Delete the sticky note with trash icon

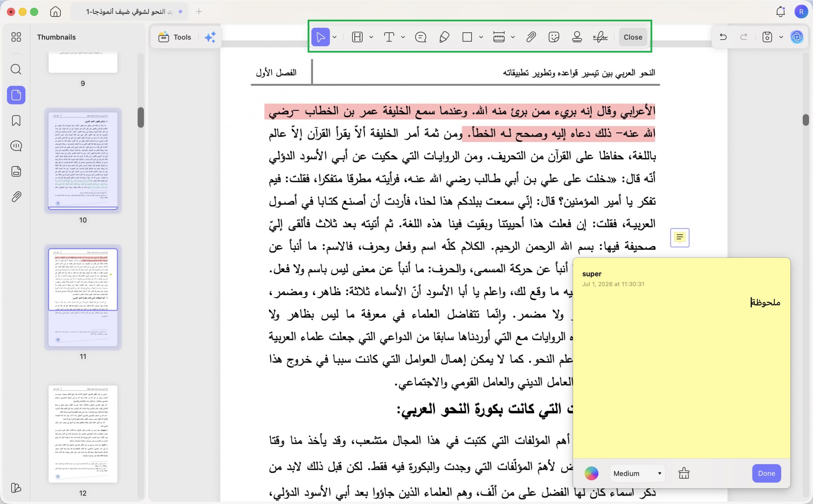[684, 473]
